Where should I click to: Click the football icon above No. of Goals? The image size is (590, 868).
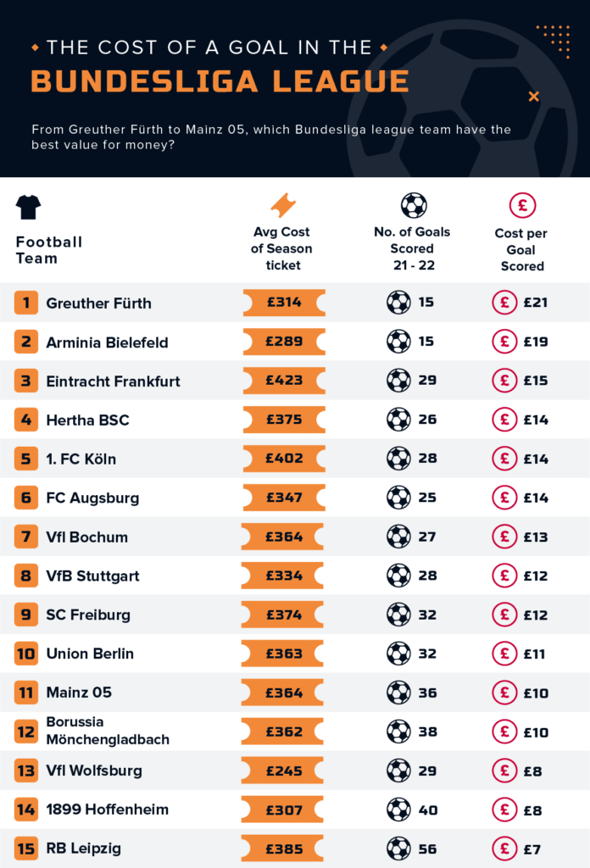pos(413,205)
